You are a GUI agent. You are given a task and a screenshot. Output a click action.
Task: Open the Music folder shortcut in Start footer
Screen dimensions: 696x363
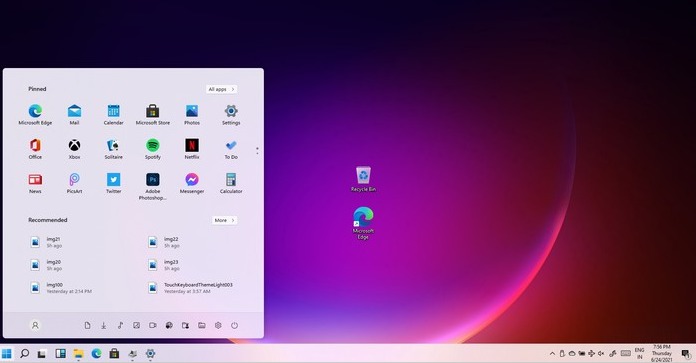pos(120,325)
